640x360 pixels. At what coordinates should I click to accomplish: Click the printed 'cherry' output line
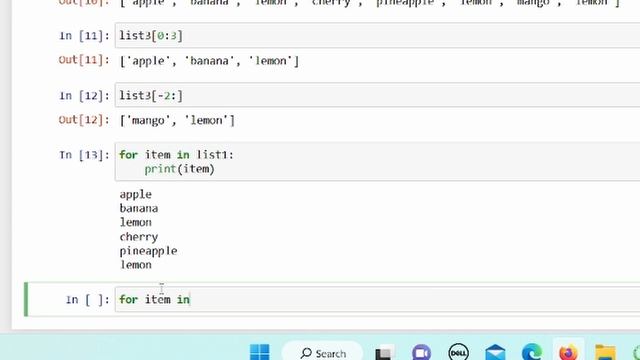[139, 237]
